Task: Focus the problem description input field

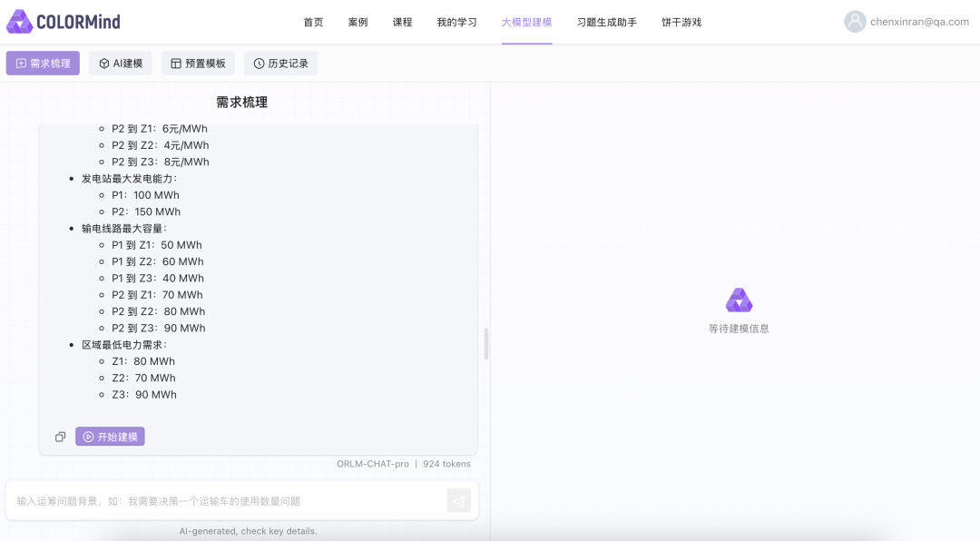Action: click(x=229, y=501)
